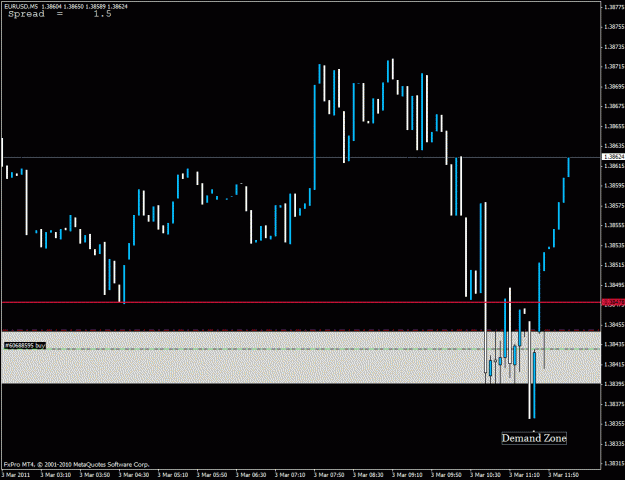The width and height of the screenshot is (625, 480).
Task: Click the 1.38775 price axis label
Action: [x=614, y=7]
